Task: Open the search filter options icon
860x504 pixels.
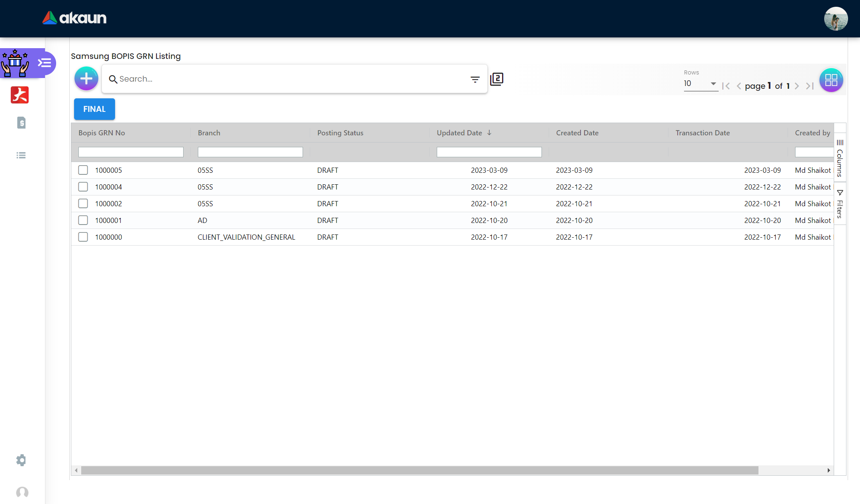Action: tap(475, 80)
